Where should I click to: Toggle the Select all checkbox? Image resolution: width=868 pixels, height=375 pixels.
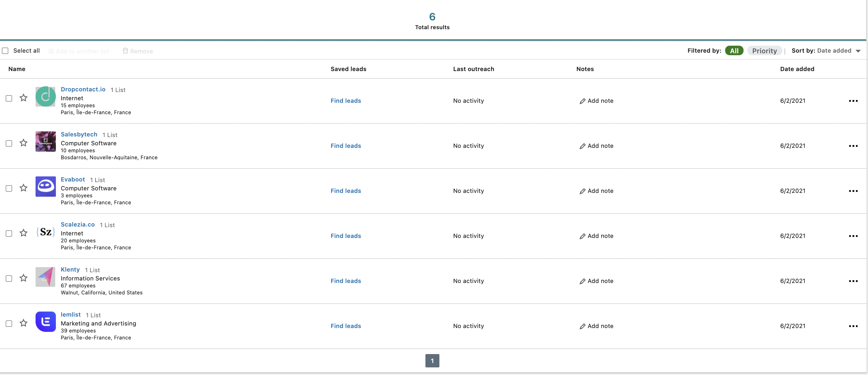coord(5,51)
